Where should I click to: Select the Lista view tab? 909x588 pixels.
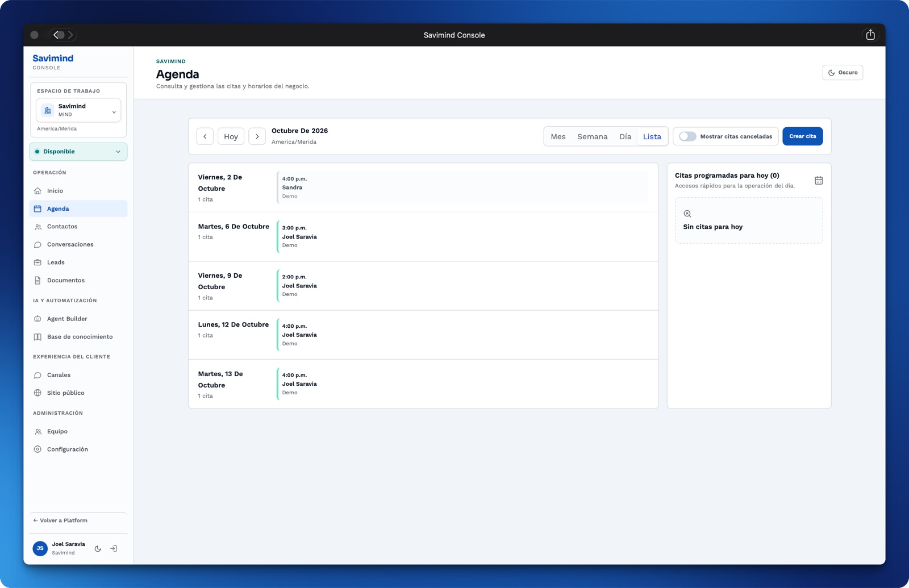652,136
